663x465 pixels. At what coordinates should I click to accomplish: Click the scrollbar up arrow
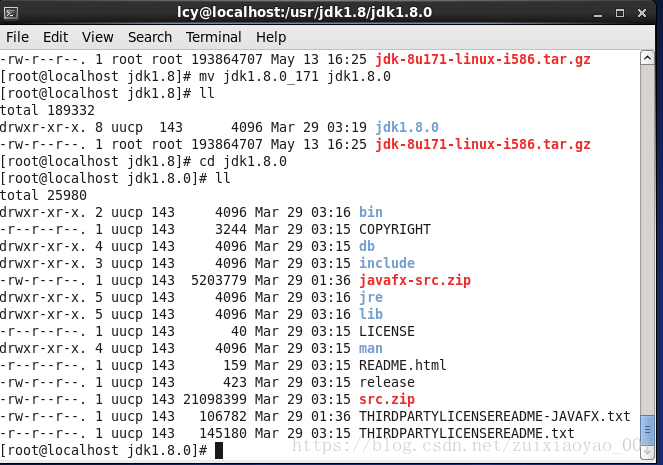coord(647,57)
